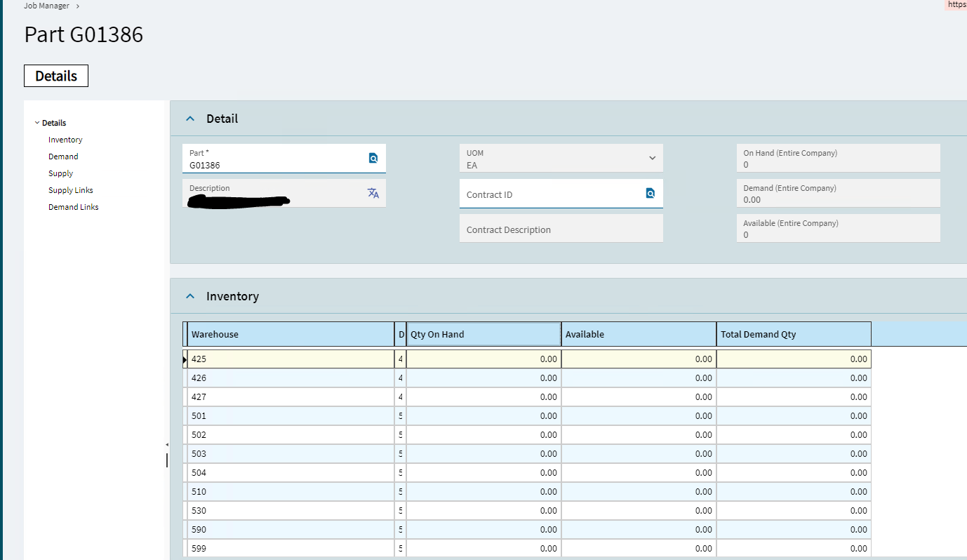Click the Part field search icon
The image size is (967, 560).
(x=373, y=159)
